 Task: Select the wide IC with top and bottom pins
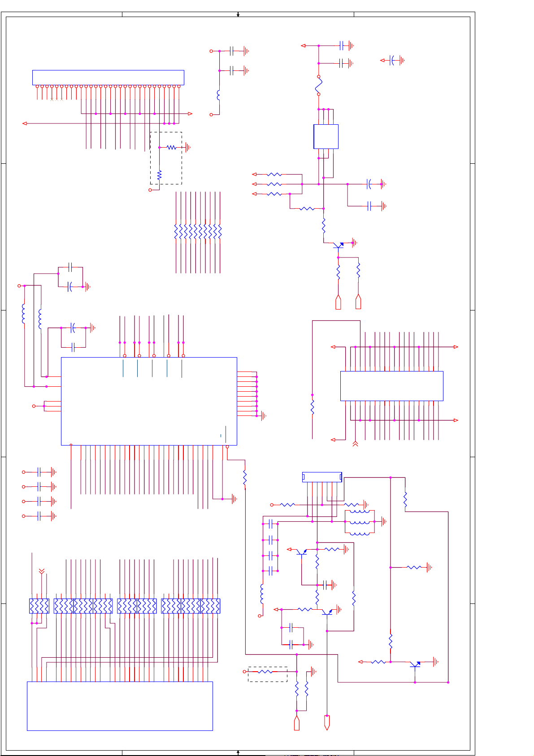pos(392,386)
